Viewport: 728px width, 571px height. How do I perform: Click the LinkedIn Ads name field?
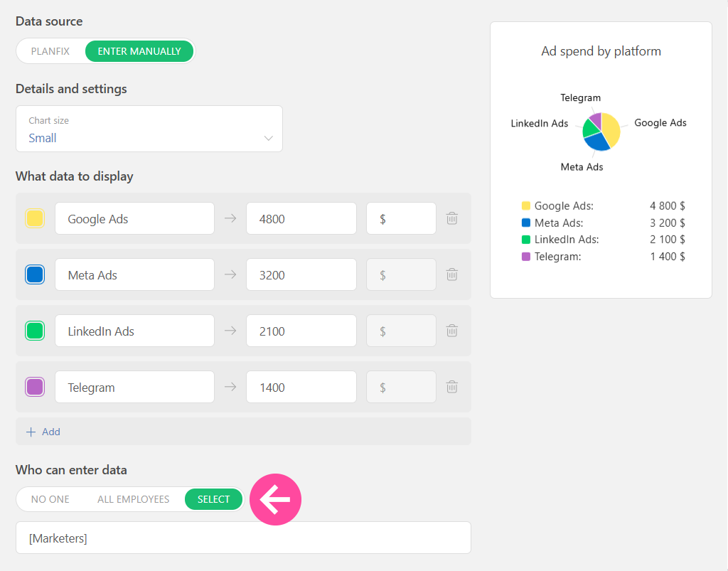coord(134,331)
